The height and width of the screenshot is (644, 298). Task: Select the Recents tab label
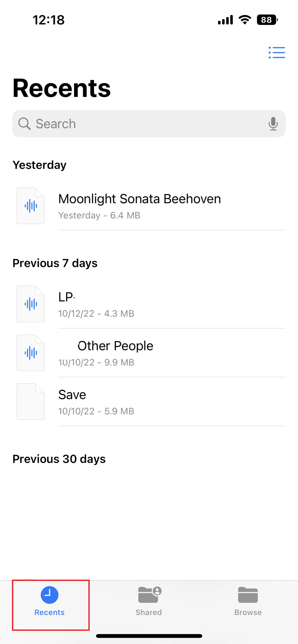(50, 612)
